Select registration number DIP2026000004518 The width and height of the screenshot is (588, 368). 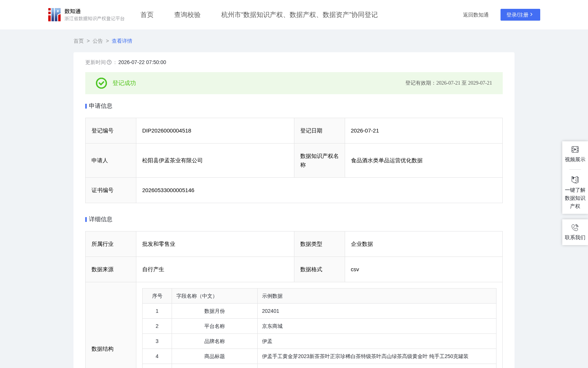click(167, 131)
